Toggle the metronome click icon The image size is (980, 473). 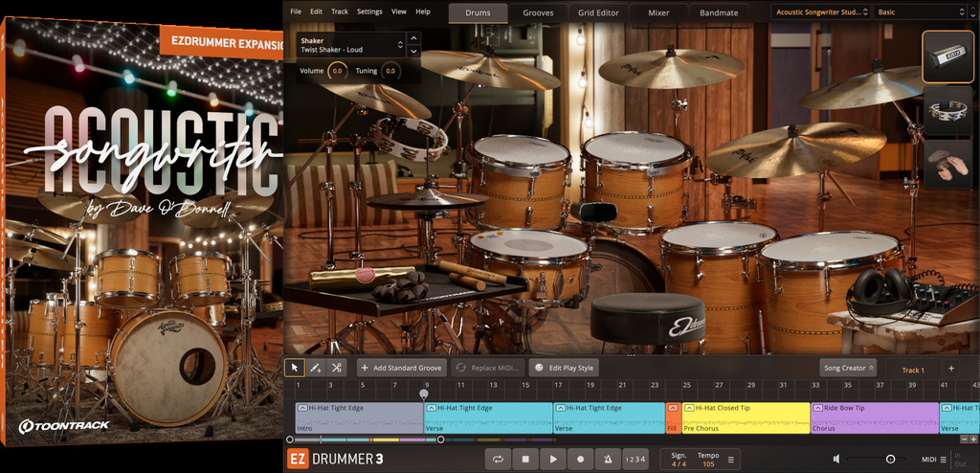point(608,460)
